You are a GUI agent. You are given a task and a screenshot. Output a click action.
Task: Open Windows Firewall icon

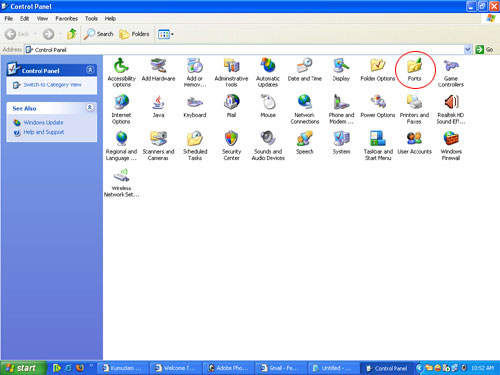pos(451,146)
